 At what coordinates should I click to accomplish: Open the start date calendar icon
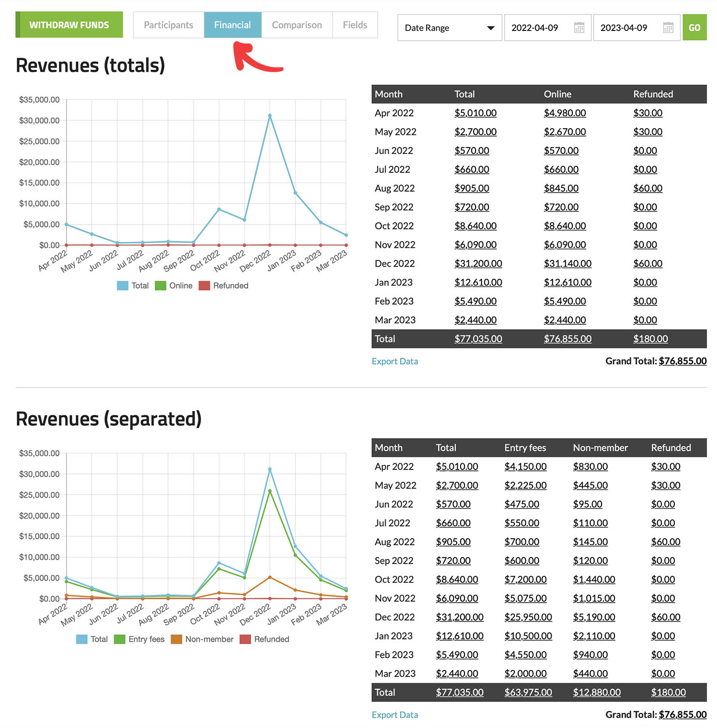(x=579, y=28)
